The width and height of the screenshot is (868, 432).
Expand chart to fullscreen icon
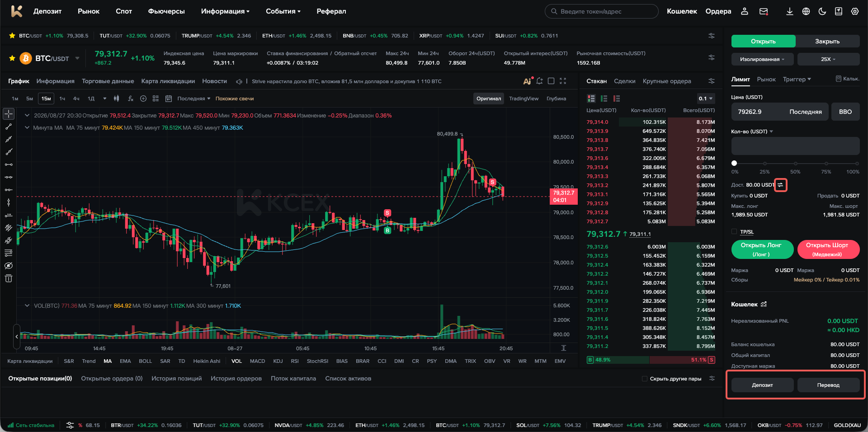coord(563,81)
